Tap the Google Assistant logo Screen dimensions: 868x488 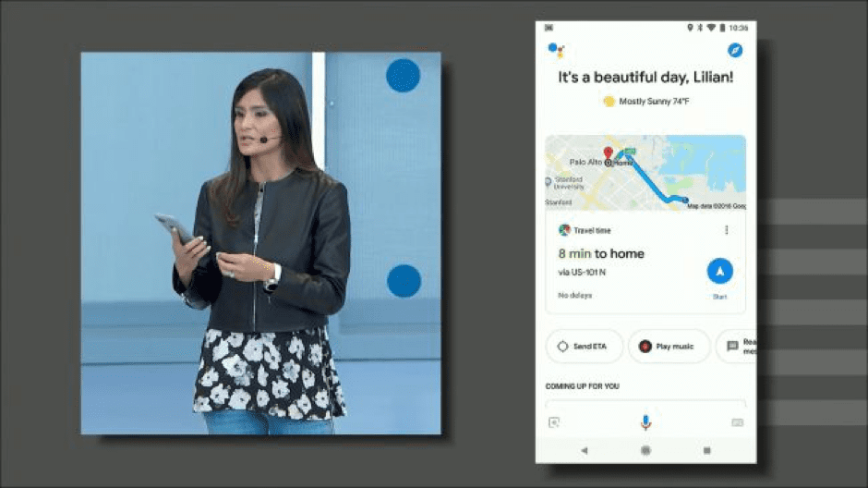[x=556, y=51]
